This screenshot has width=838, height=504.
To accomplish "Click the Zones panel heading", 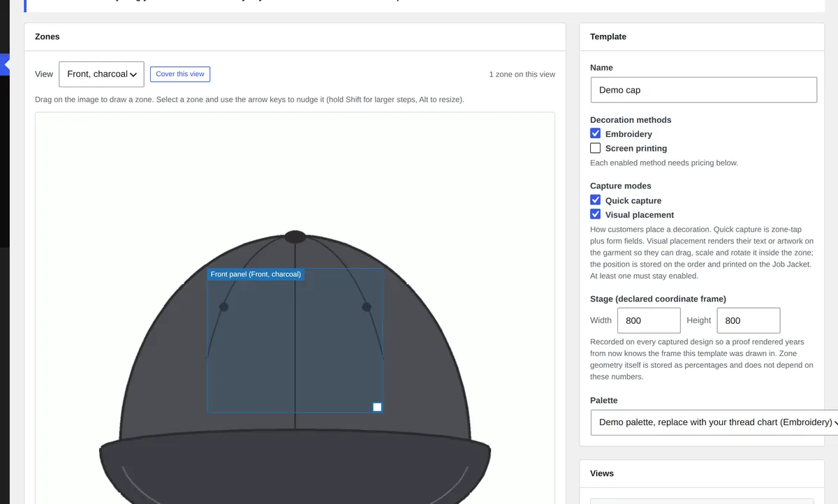I will 47,36.
